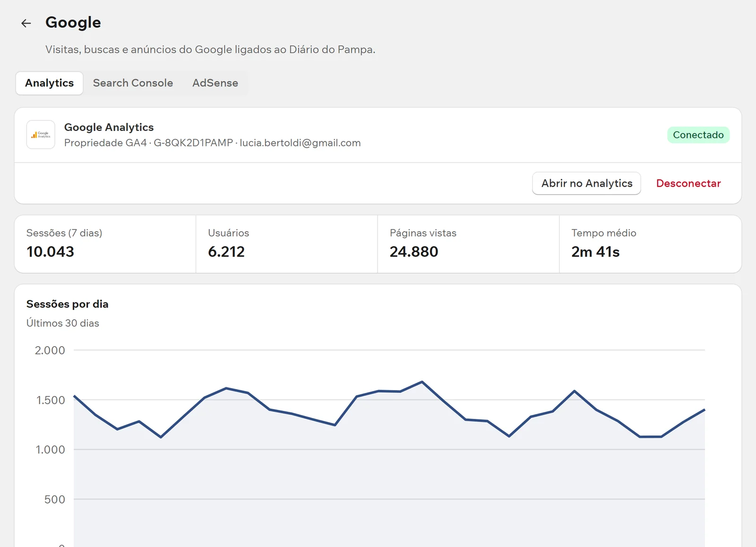The width and height of the screenshot is (756, 547).
Task: Click the Tempo médio label
Action: [604, 233]
